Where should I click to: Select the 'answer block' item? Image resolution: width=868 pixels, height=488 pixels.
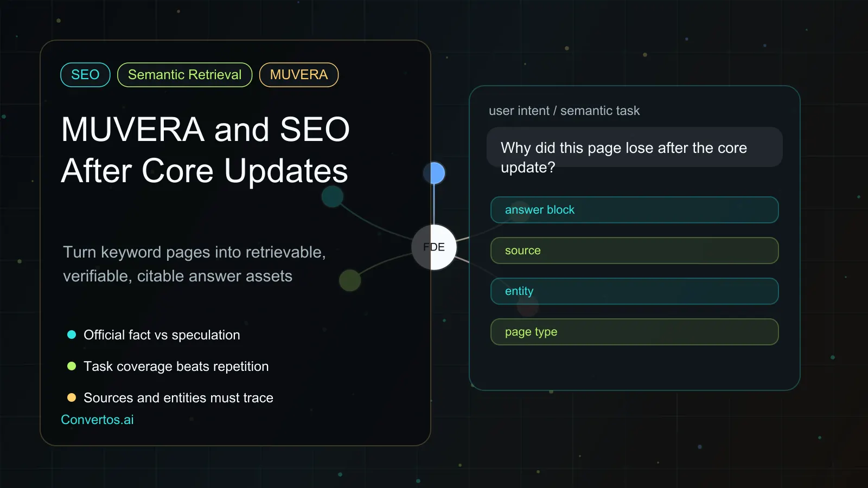(x=635, y=210)
